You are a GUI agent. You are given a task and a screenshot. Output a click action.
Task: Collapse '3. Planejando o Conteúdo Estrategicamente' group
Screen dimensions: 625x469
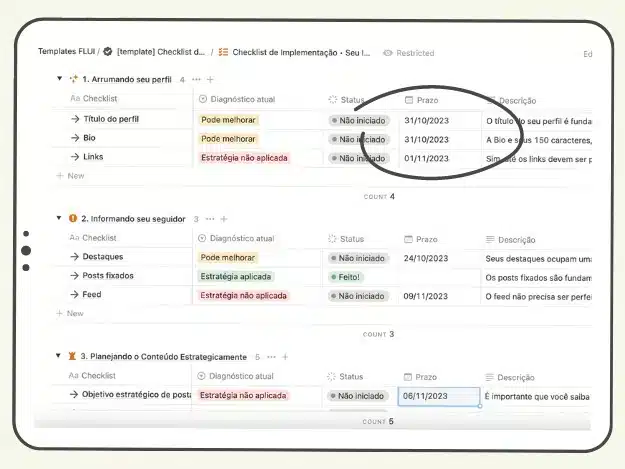point(59,356)
